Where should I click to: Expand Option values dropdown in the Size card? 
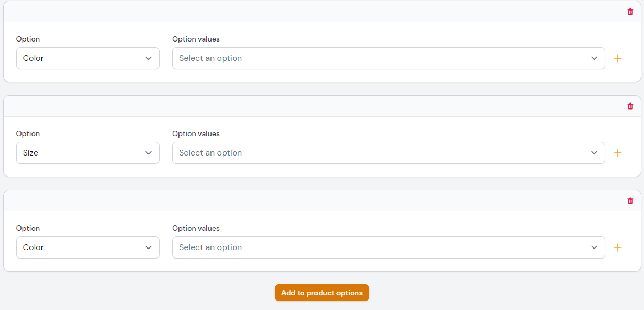(388, 153)
